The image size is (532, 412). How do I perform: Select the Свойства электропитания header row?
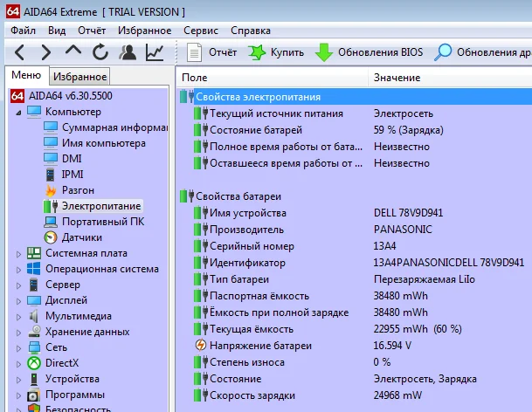(x=355, y=97)
